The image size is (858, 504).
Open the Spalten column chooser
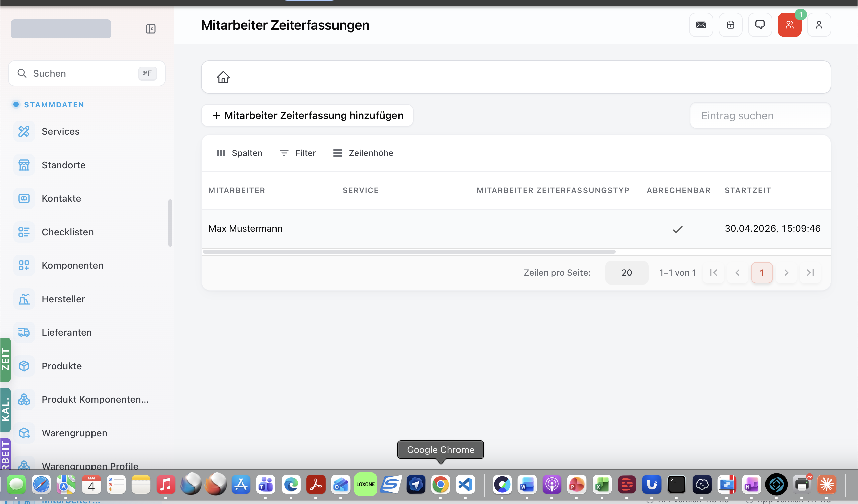pos(239,153)
